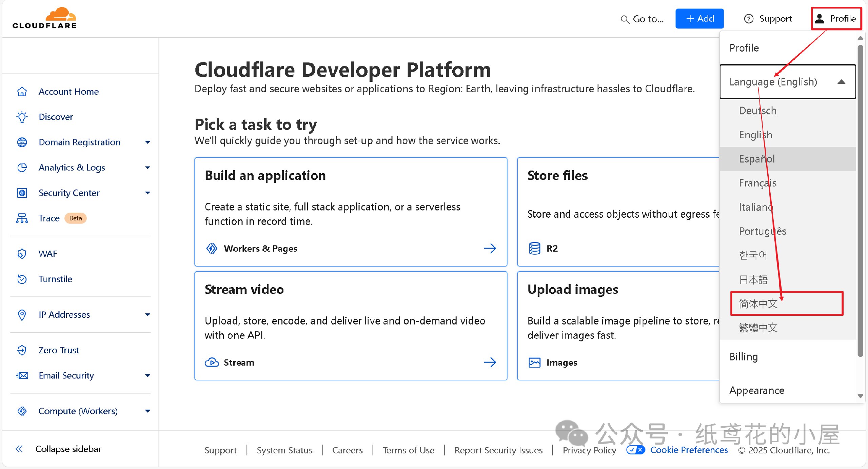The width and height of the screenshot is (868, 469).
Task: Select English from language list
Action: 788,135
